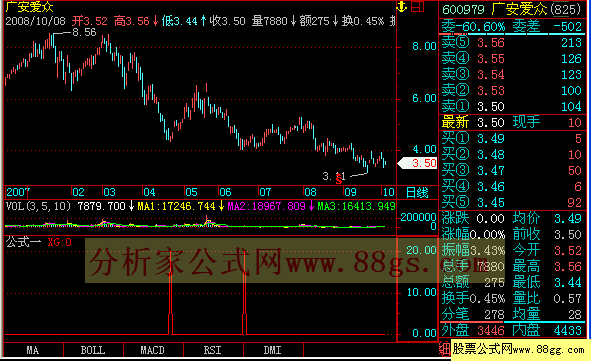Viewport: 591px width, 361px height.
Task: Click the 8.56 high price label
Action: [x=84, y=32]
